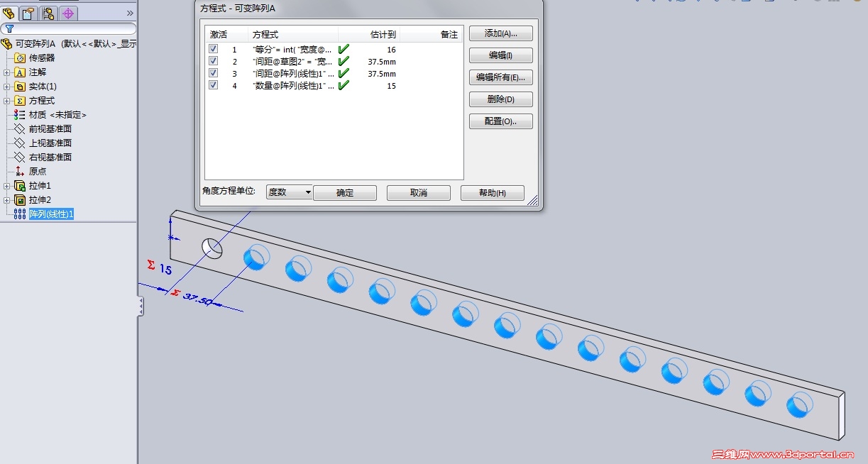The image size is (868, 464).
Task: Click the 阵列(线性)1 tree label
Action: pos(51,214)
